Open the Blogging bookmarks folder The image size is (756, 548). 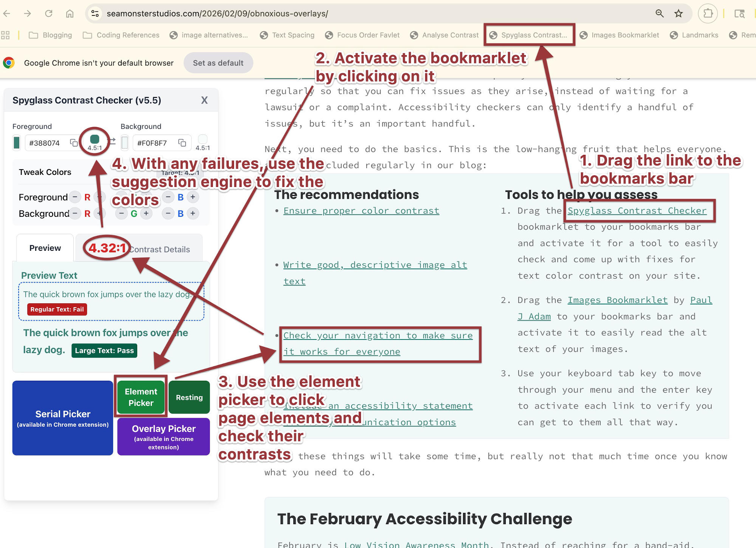[x=57, y=35]
